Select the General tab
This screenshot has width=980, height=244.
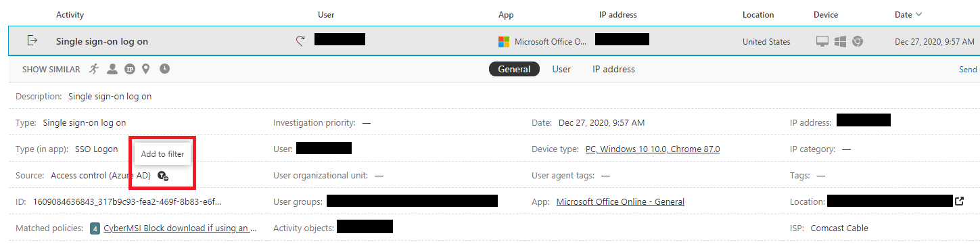[x=514, y=69]
